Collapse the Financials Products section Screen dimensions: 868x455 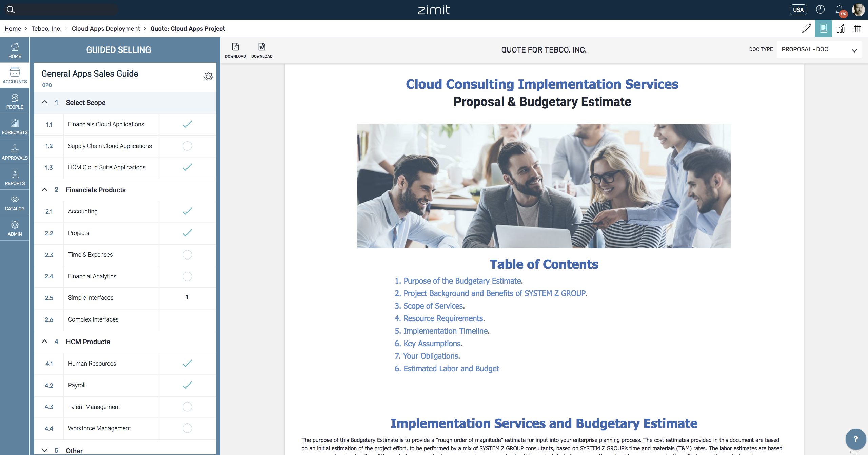pos(44,190)
